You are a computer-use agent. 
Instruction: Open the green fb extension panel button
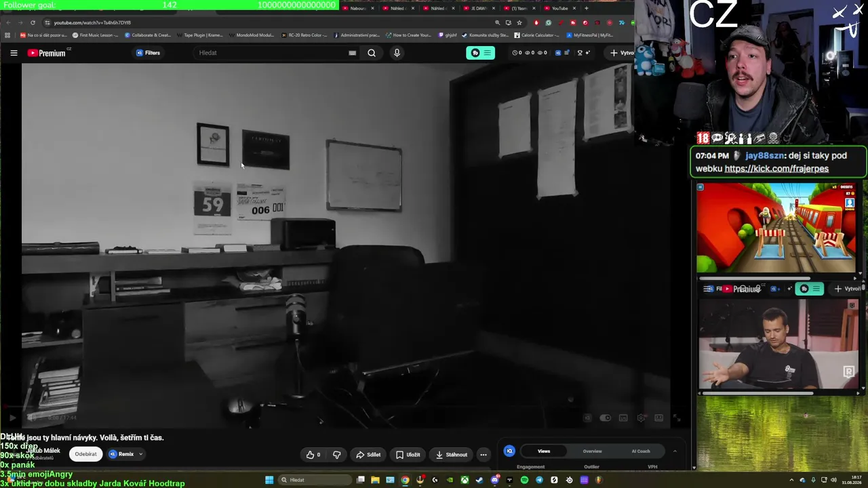click(480, 53)
